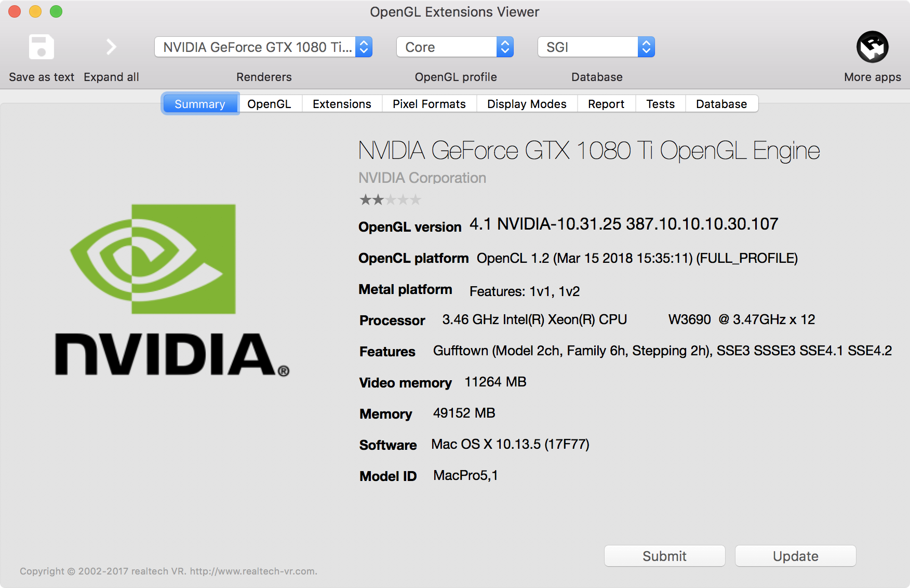Click the realtech-vr.com copyright link

253,571
